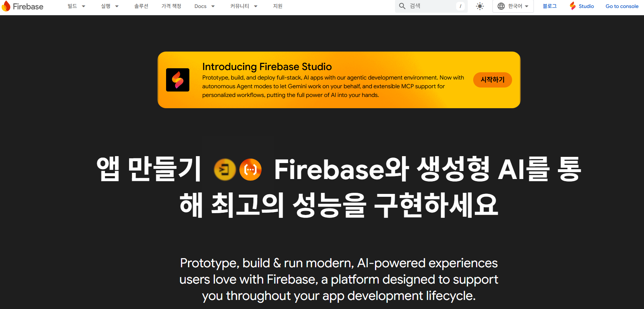This screenshot has width=644, height=309.
Task: Click the yellow terminal icon in headline
Action: point(225,170)
